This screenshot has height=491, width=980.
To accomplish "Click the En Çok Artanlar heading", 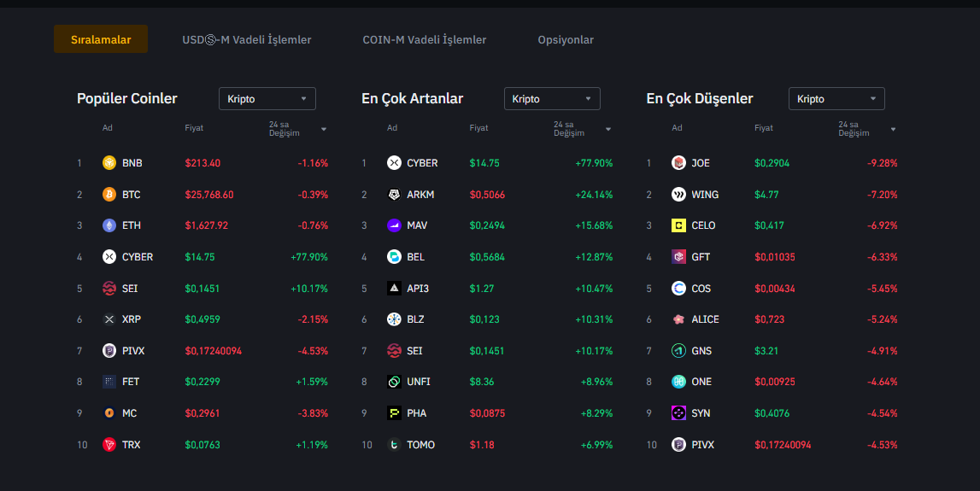I will (x=413, y=99).
